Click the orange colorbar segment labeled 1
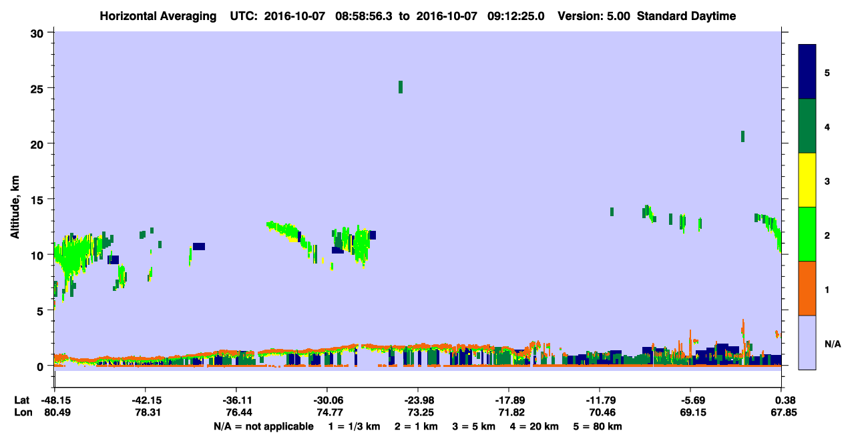Image resolution: width=868 pixels, height=445 pixels. (x=807, y=288)
